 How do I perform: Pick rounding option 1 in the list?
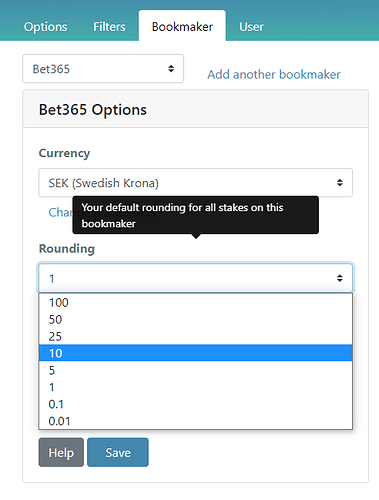195,387
